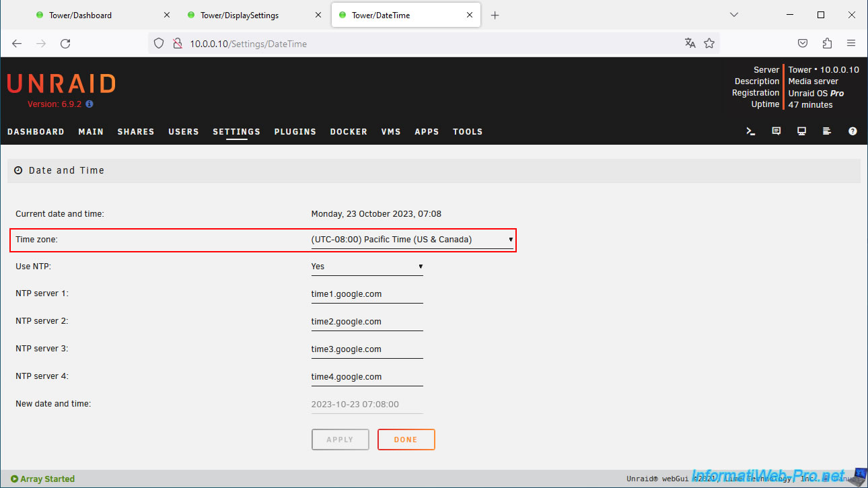The width and height of the screenshot is (868, 488).
Task: Open the system log icon
Action: (x=827, y=131)
